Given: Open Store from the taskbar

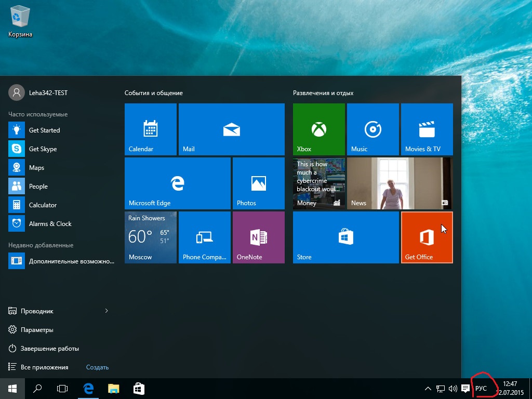Looking at the screenshot, I should tap(139, 389).
